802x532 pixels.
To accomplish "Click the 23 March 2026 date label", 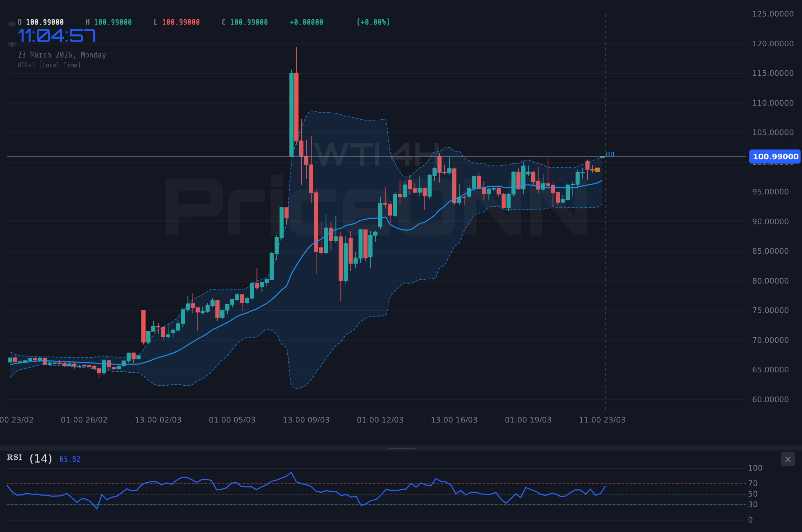I will 62,55.
